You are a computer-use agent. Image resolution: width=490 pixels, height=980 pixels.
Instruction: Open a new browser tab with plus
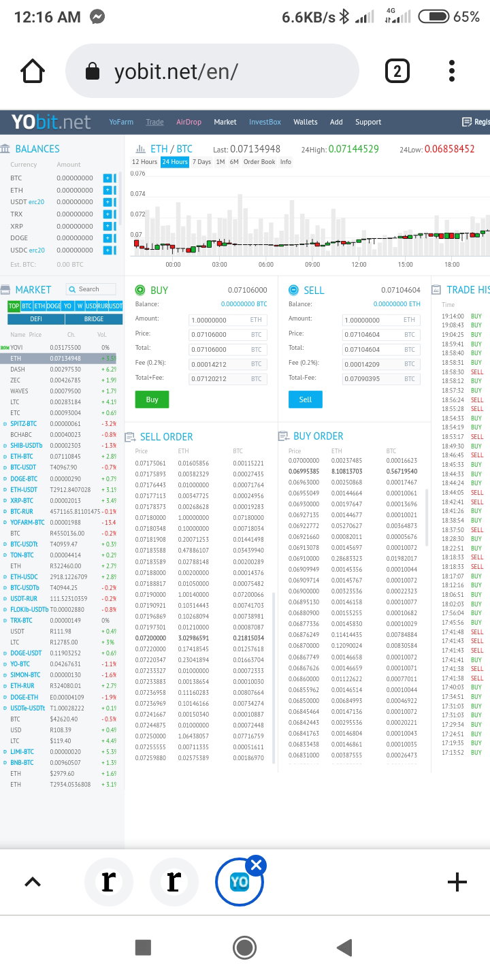point(457,883)
